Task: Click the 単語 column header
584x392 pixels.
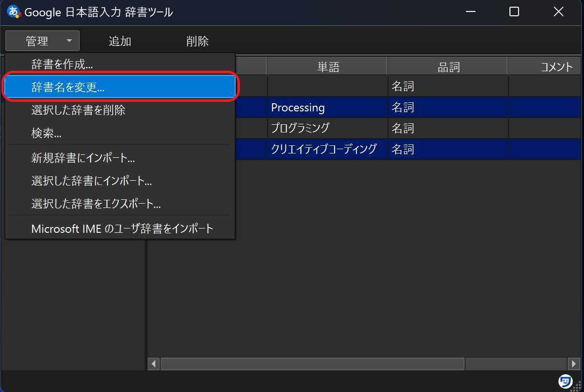Action: tap(327, 65)
